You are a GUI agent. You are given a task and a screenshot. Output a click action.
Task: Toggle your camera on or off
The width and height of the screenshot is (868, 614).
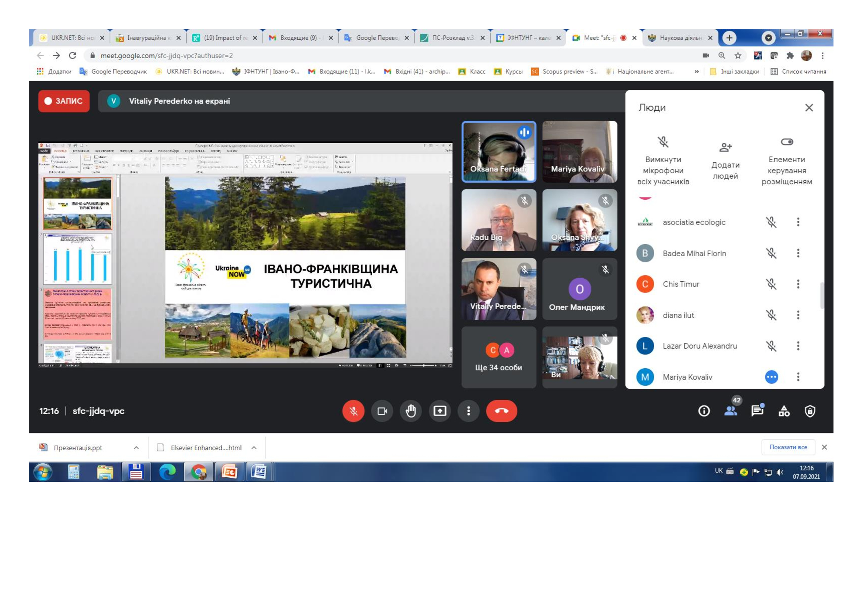[382, 411]
